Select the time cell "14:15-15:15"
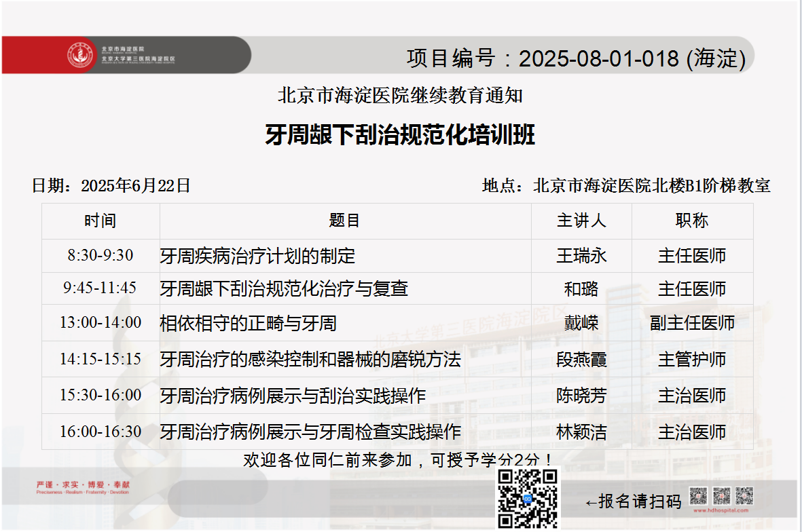 (101, 359)
